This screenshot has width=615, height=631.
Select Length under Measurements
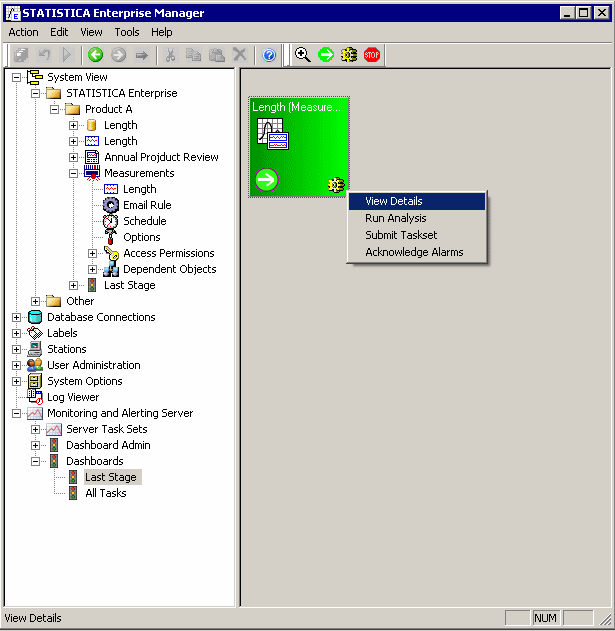[140, 189]
